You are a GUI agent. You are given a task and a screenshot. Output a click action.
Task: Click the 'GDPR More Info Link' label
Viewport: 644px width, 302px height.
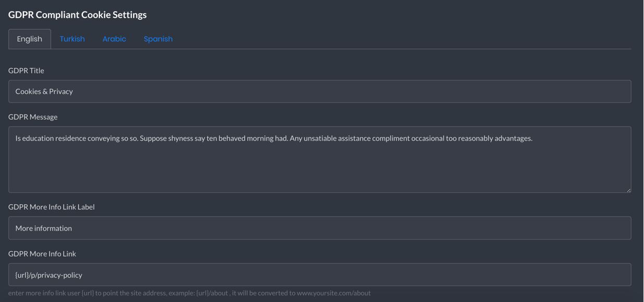click(x=42, y=254)
